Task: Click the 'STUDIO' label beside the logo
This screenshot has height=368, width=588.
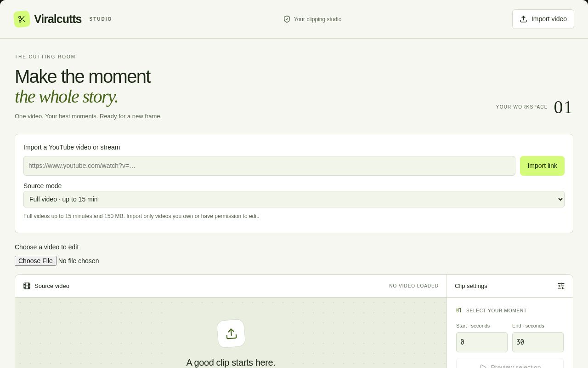Action: point(101,19)
